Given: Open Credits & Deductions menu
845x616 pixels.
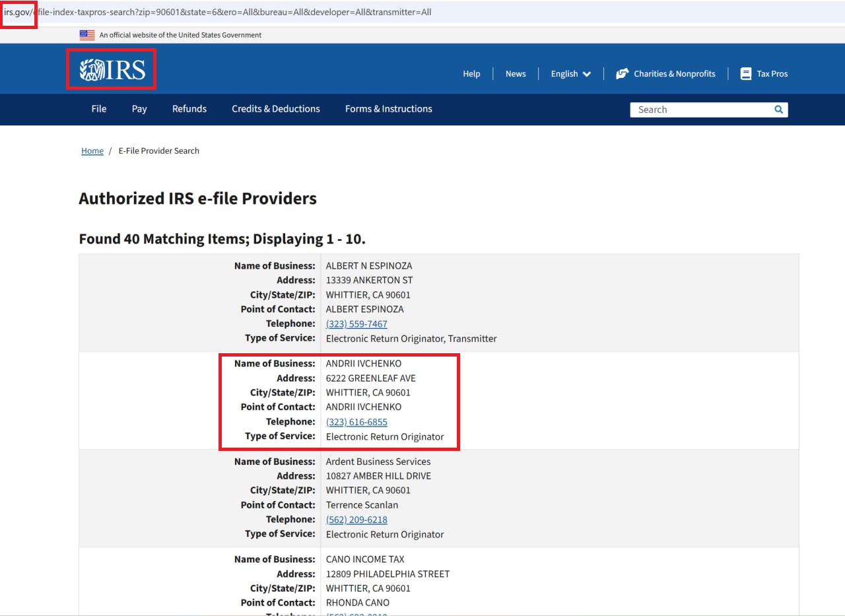Looking at the screenshot, I should pyautogui.click(x=276, y=109).
